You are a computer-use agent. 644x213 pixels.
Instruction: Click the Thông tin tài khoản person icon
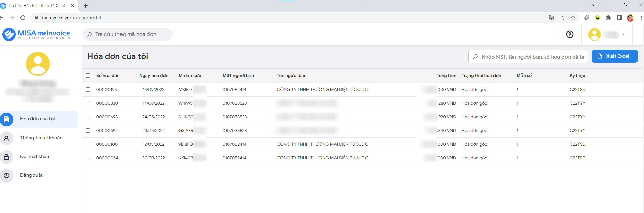tap(6, 138)
